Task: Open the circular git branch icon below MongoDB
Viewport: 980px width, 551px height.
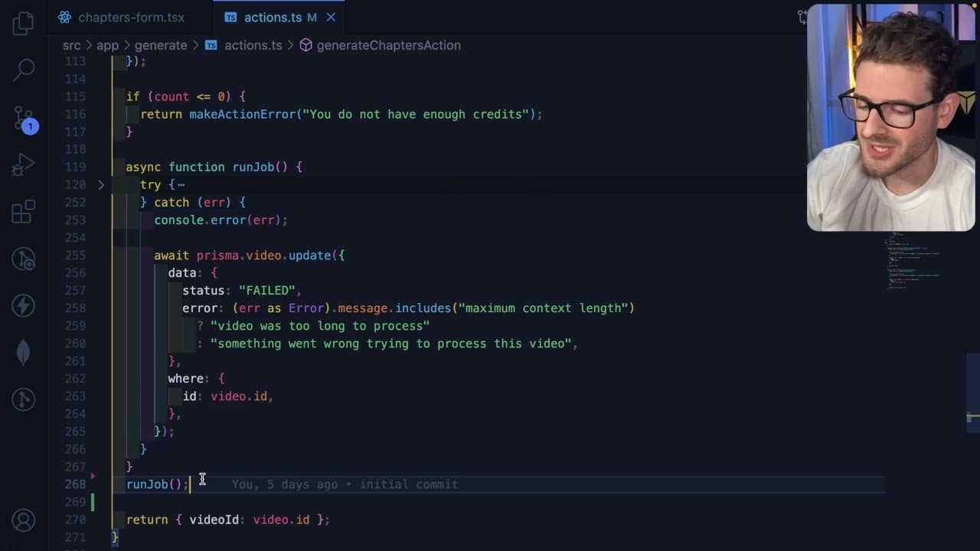Action: coord(24,399)
